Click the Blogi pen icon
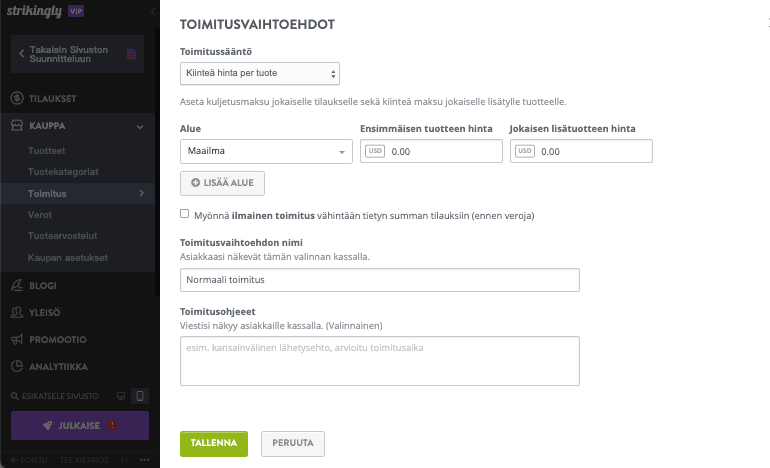This screenshot has height=468, width=770. pos(17,285)
